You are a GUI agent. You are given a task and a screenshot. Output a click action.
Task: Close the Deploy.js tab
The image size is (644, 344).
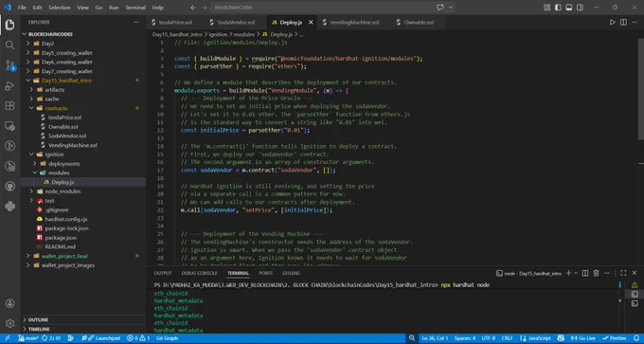point(311,22)
